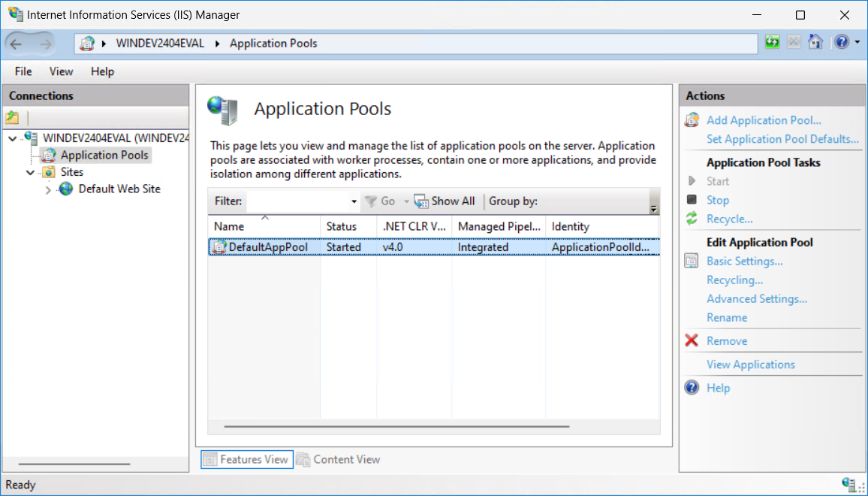Click the Stop loading icon in toolbar
This screenshot has width=868, height=496.
793,43
